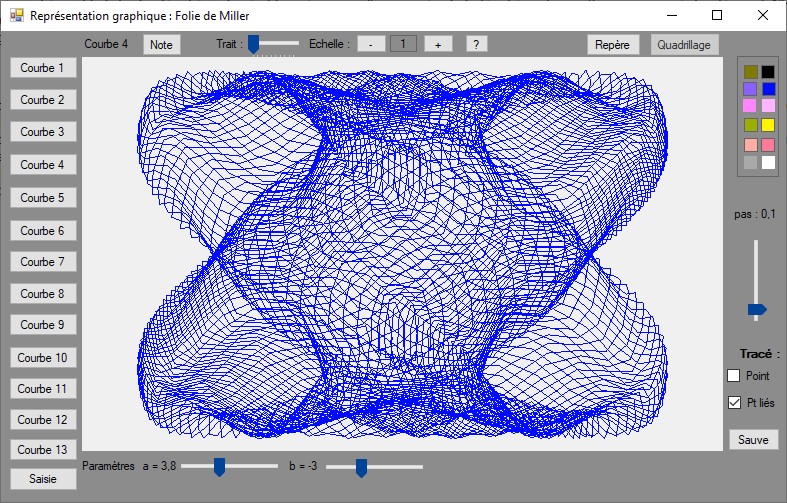Increase scale with the plus button
Screen dimensions: 787x503
coord(438,44)
